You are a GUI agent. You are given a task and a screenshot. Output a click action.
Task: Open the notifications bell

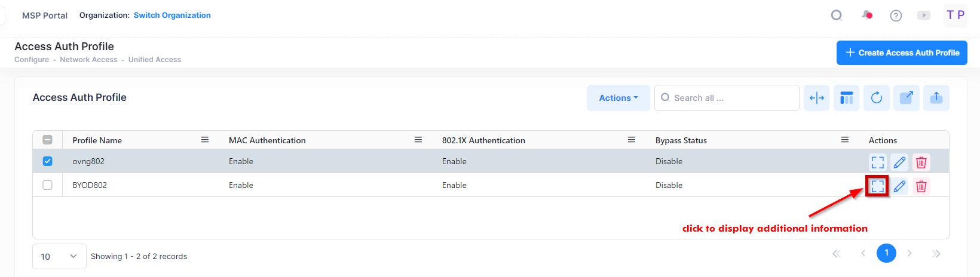click(866, 15)
